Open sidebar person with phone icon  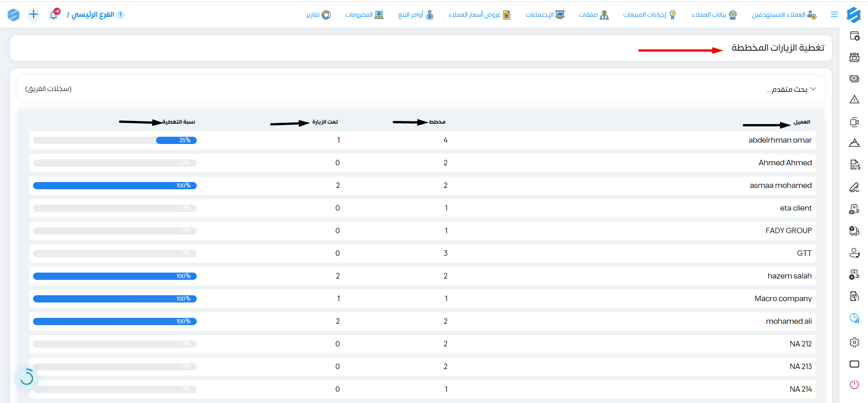854,253
